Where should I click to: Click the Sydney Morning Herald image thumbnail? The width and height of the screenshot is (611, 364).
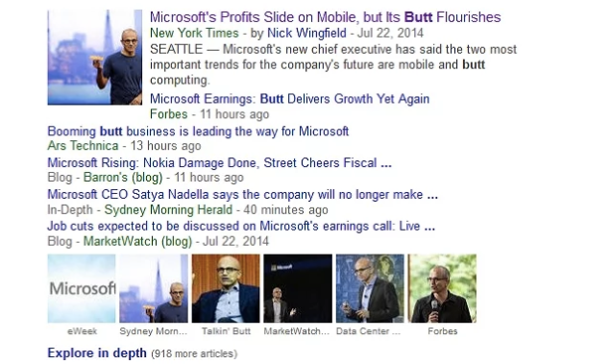tap(154, 288)
